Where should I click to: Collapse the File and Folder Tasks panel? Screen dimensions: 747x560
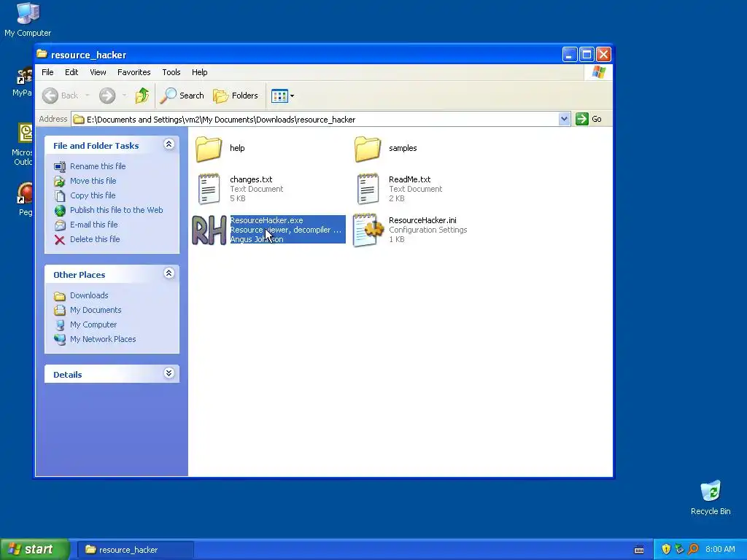click(169, 144)
